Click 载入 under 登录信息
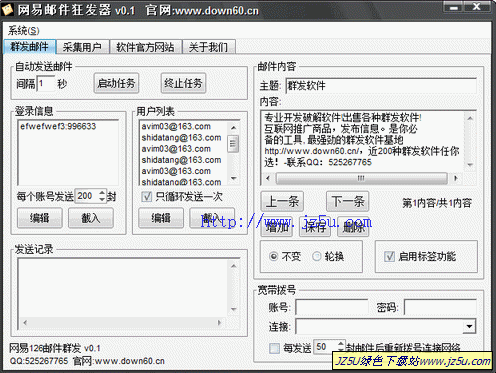Screen dimensions: 496x373 point(91,218)
